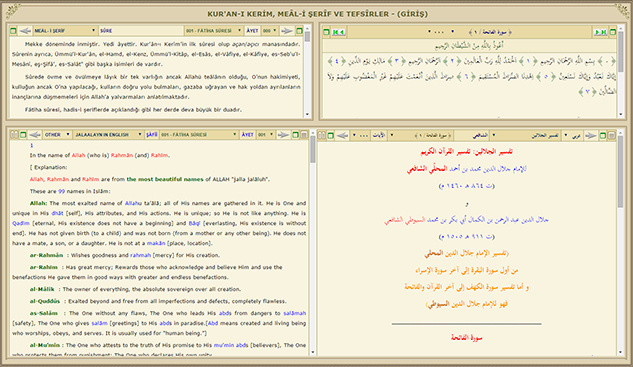Click the blue 99 link
The width and height of the screenshot is (633, 367).
[x=61, y=191]
